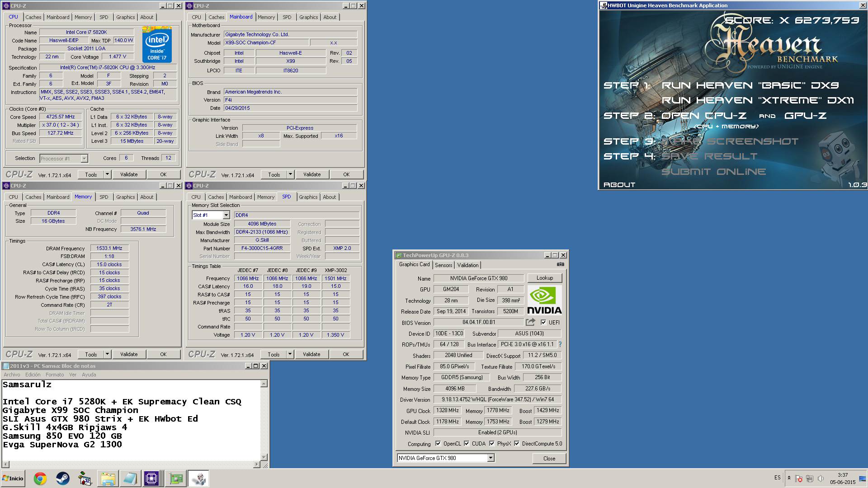Toggle the UEFI checkbox in GPU-Z
Screen dimensions: 868x488
pos(543,322)
